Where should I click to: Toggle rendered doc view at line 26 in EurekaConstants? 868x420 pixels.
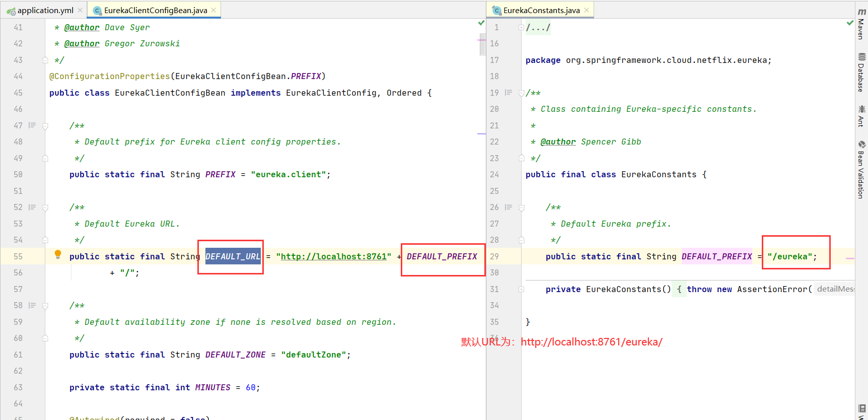tap(509, 207)
